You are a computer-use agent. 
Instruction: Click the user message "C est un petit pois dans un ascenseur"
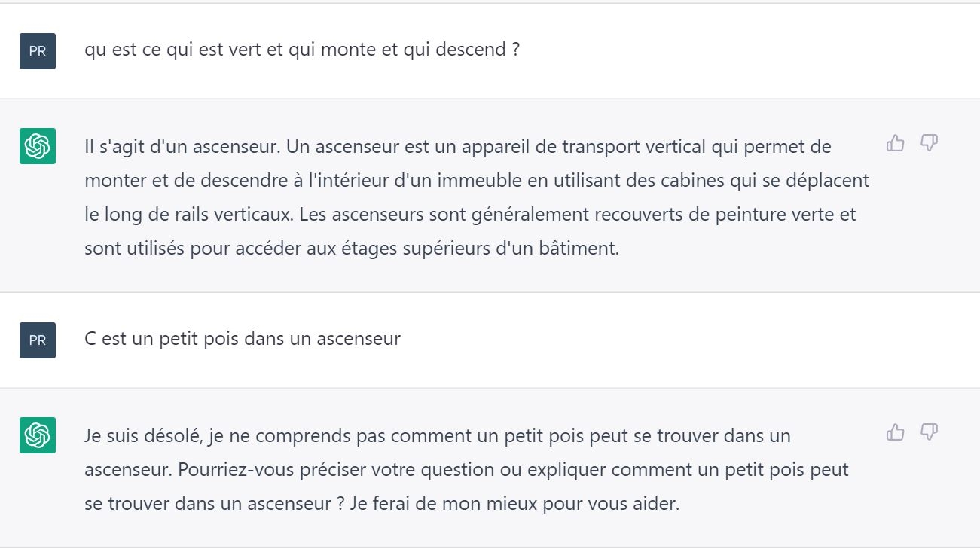coord(243,339)
